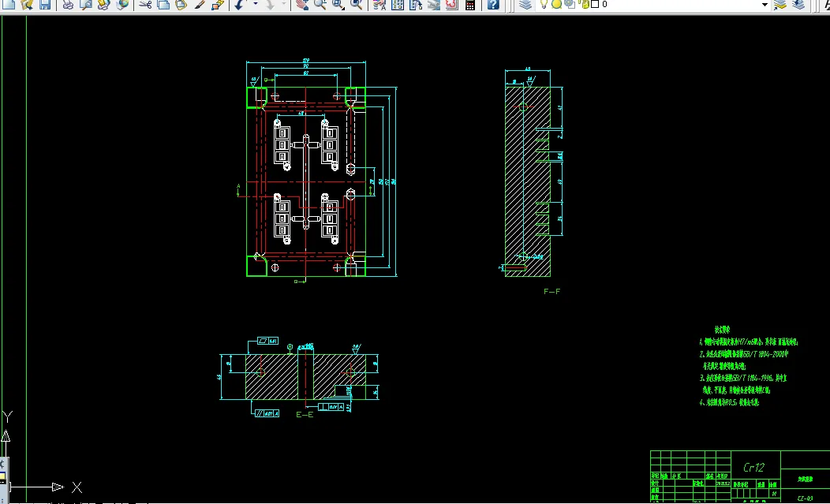Viewport: 830px width, 504px height.
Task: Click the layer 0 color swatch
Action: click(594, 4)
